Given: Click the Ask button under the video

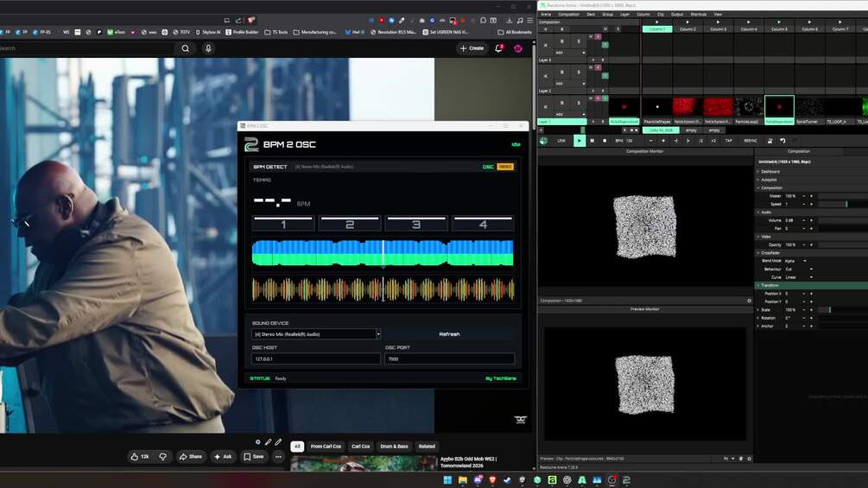Looking at the screenshot, I should [224, 456].
